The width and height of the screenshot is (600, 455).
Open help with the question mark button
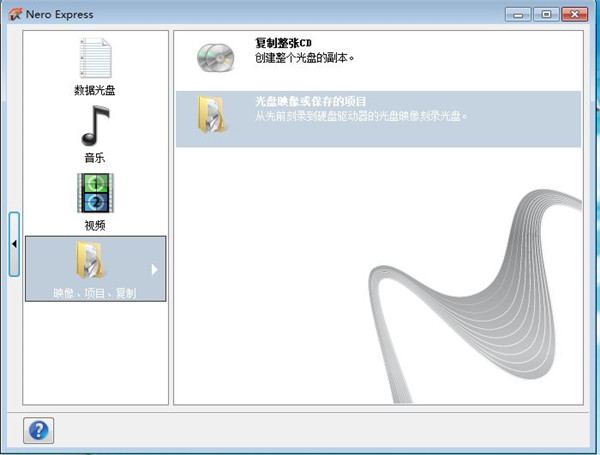coord(37,430)
